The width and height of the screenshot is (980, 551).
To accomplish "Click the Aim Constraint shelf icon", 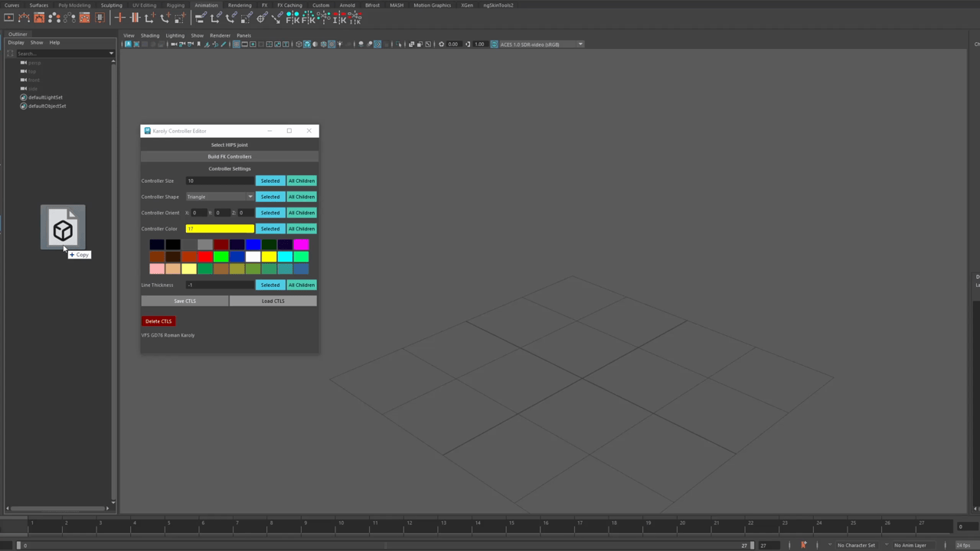I will click(262, 18).
